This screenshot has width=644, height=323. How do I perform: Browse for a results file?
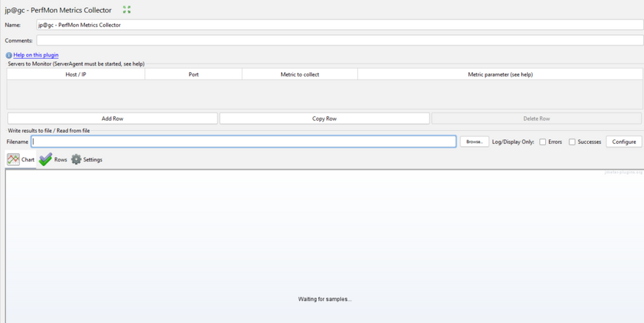tap(474, 142)
